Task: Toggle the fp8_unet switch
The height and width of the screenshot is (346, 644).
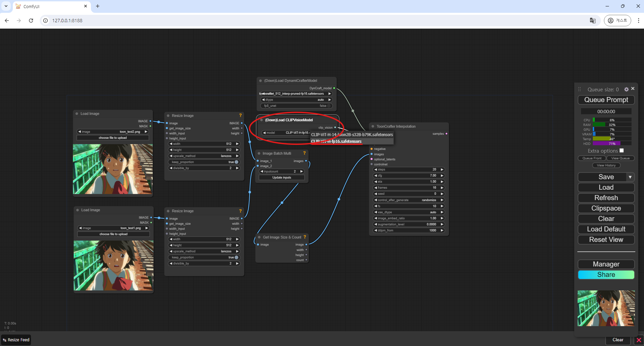Action: [296, 106]
